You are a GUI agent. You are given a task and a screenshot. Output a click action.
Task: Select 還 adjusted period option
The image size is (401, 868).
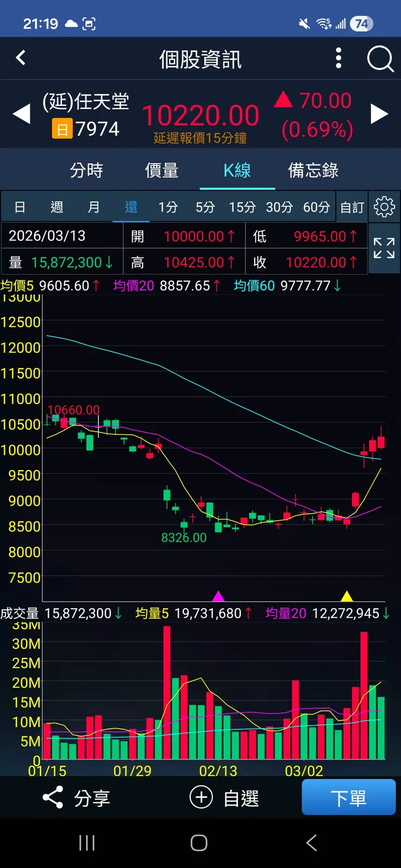click(x=131, y=207)
